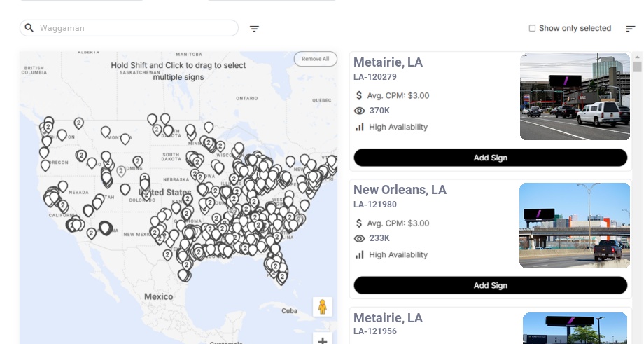Click the availability bars icon for LA-121980
The image size is (644, 344).
(360, 254)
